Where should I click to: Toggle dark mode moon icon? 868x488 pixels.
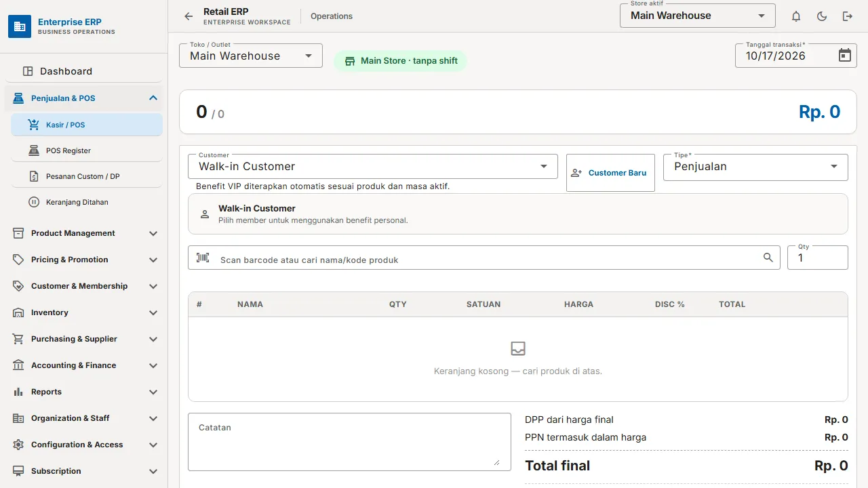click(822, 16)
